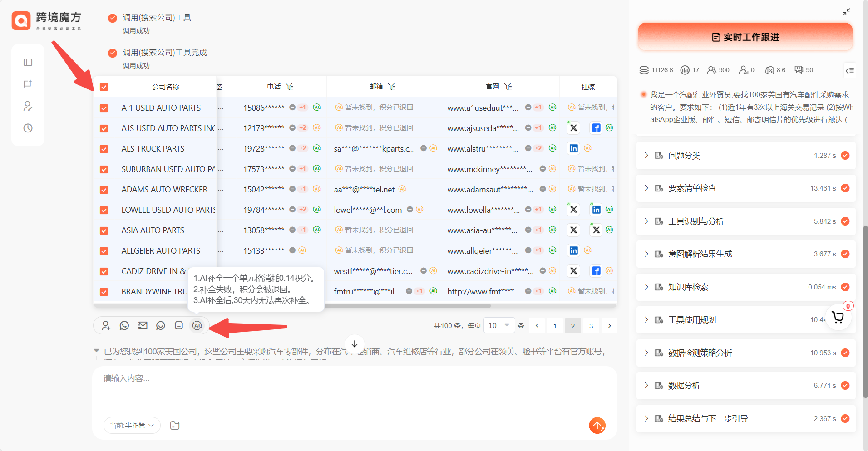Screen dimensions: 868x451
Task: Uncheck the ASIA AUTO PARTS row checkbox
Action: (104, 230)
